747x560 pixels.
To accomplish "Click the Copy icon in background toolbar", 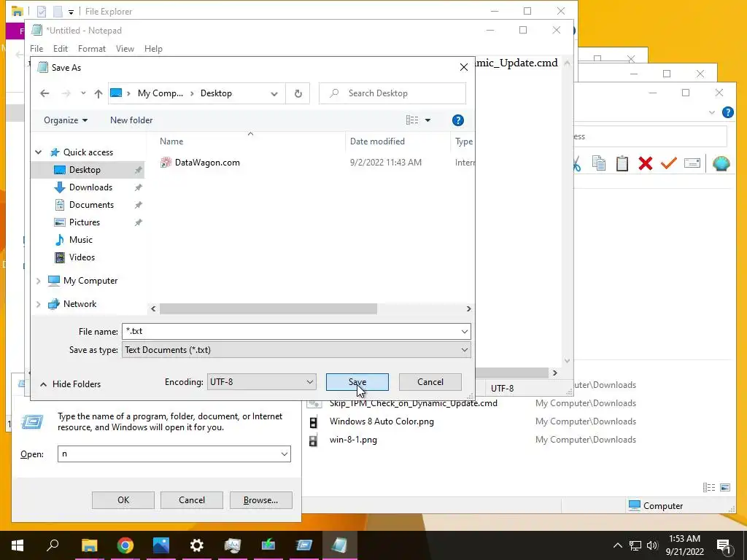I will [599, 163].
